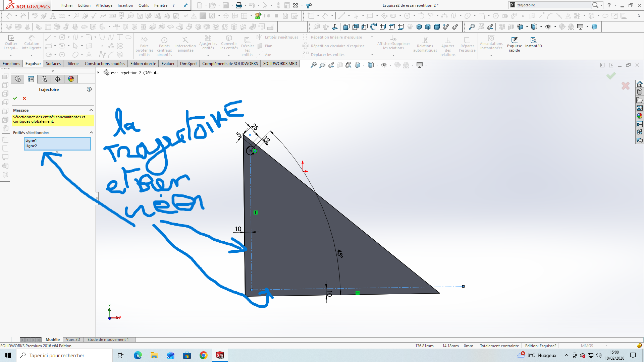644x362 pixels.
Task: Confirm Trajectoire with green checkmark
Action: click(x=15, y=98)
